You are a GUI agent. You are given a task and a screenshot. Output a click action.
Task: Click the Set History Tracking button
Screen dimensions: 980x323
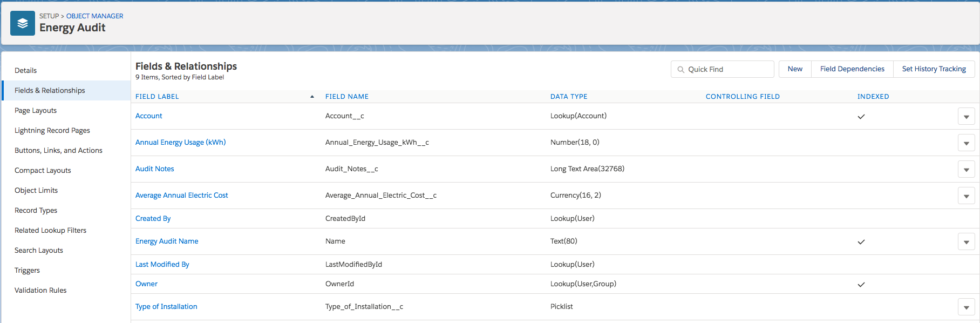click(934, 69)
